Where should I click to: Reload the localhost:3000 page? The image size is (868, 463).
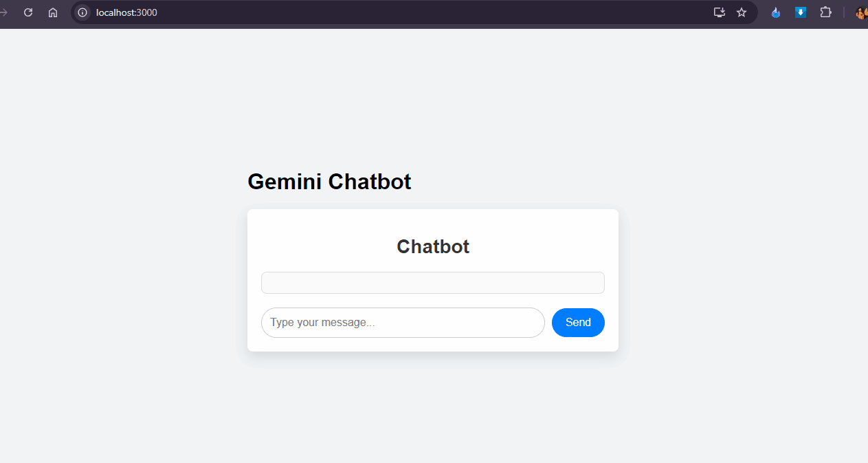point(27,12)
